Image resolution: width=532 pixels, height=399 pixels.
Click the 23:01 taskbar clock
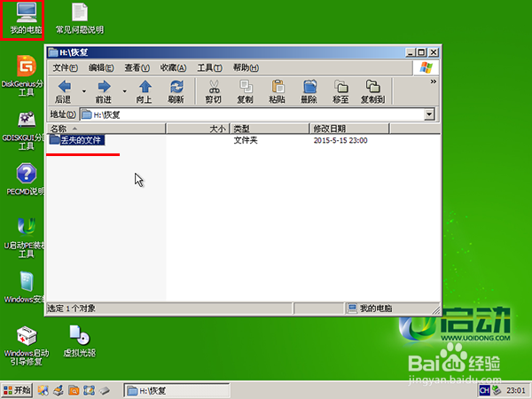click(516, 390)
